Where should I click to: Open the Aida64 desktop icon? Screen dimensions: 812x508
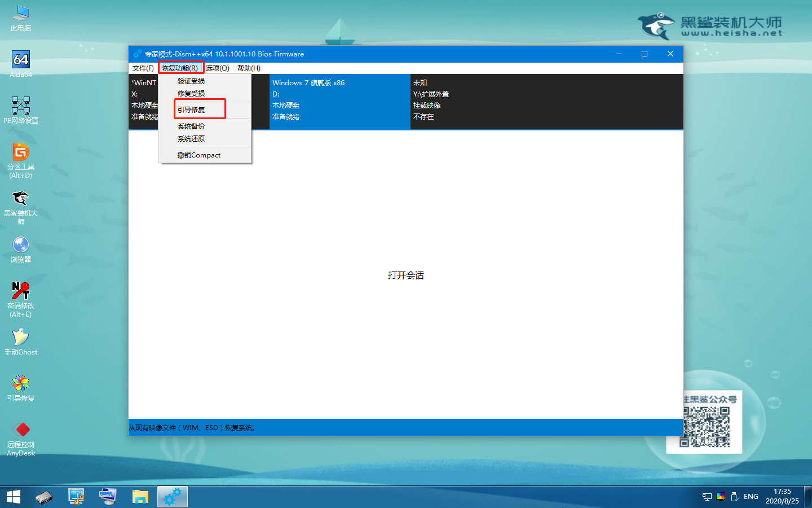coord(21,60)
